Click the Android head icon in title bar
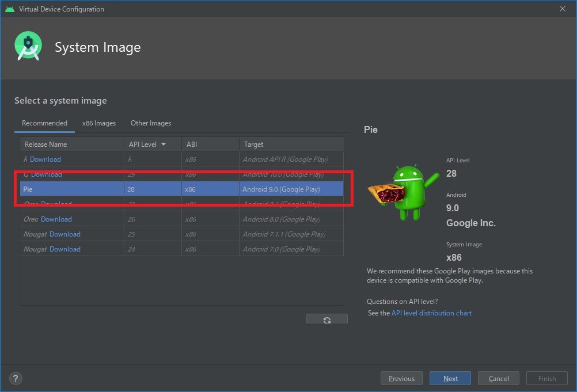The image size is (577, 392). point(10,9)
